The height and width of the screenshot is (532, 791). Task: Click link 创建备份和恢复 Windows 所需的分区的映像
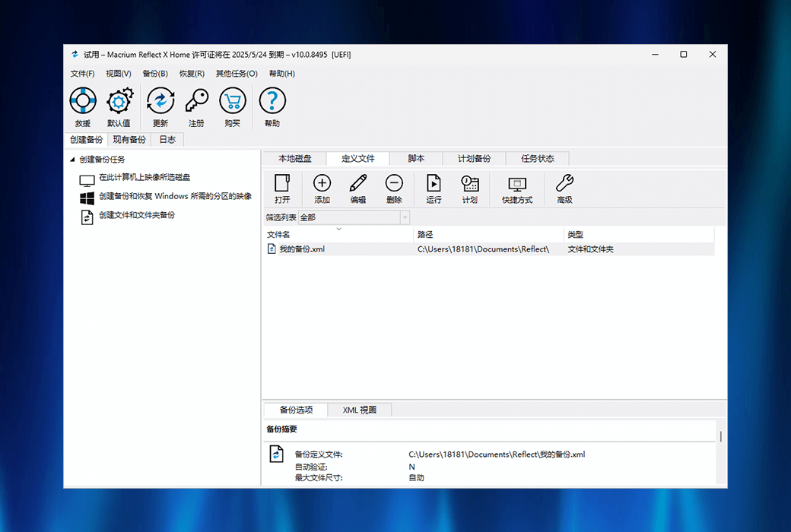pos(176,196)
